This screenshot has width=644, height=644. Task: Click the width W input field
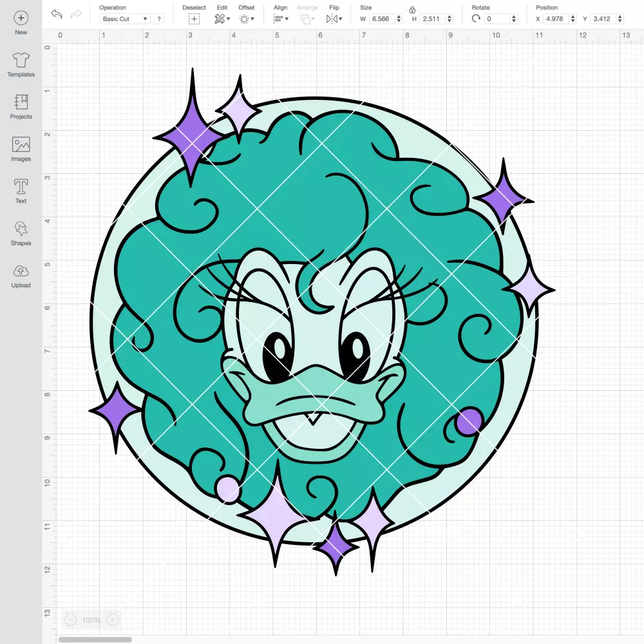(381, 19)
